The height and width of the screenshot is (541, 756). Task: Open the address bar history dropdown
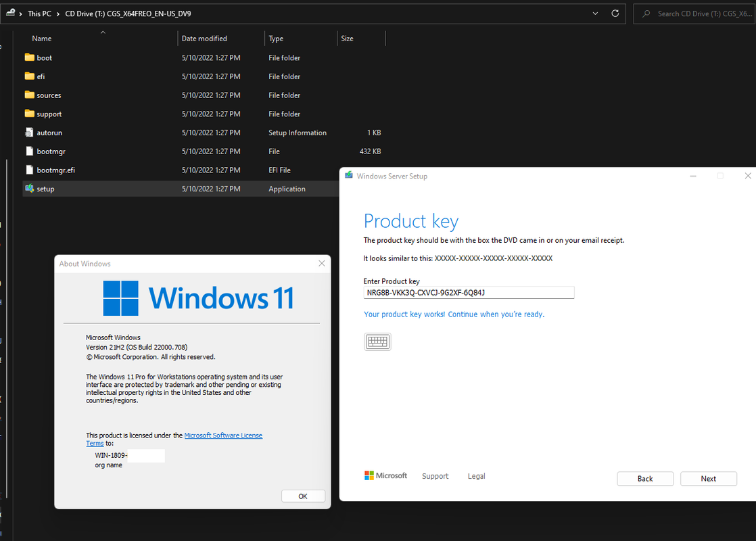point(595,14)
